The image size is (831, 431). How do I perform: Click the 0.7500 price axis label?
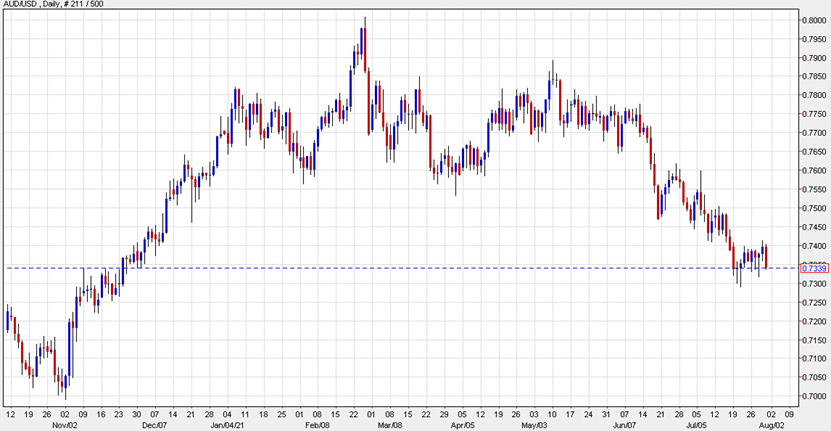point(815,209)
